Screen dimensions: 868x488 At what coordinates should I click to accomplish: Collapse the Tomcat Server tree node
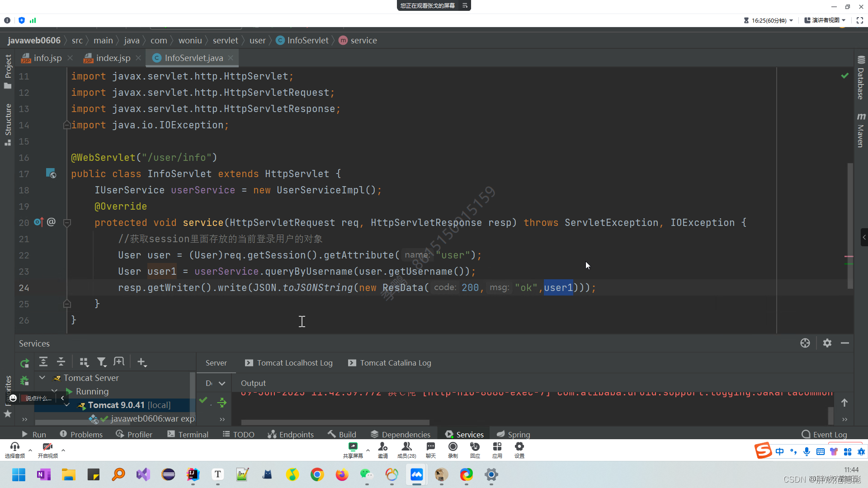(x=42, y=378)
